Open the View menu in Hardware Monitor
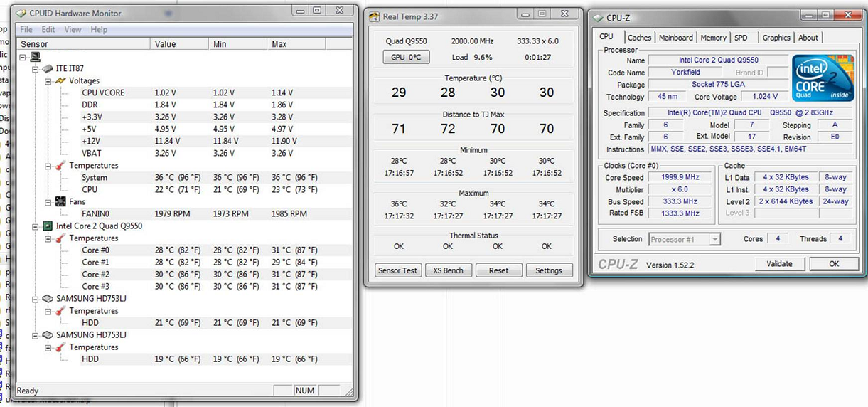868x407 pixels. [x=73, y=30]
